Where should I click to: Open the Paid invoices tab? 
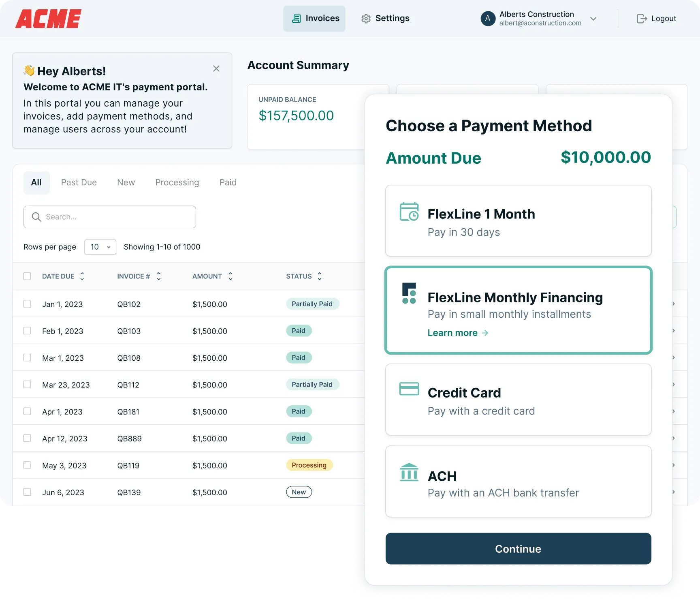228,182
